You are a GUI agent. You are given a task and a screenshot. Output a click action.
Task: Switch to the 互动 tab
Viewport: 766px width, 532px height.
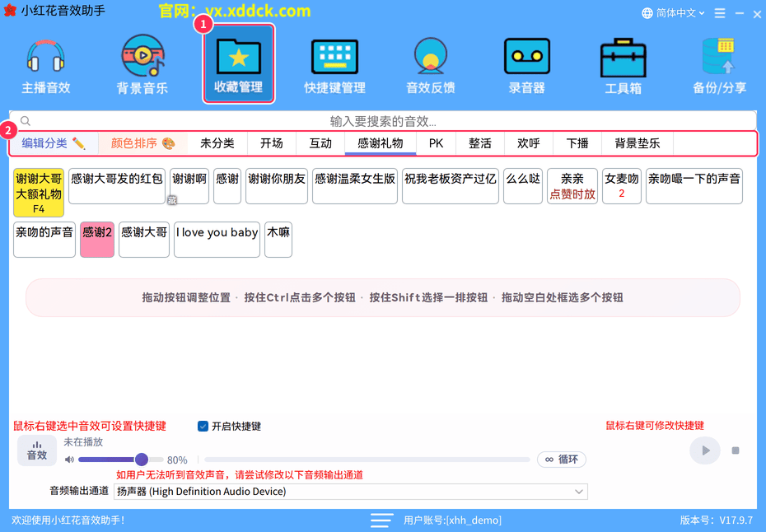(320, 143)
